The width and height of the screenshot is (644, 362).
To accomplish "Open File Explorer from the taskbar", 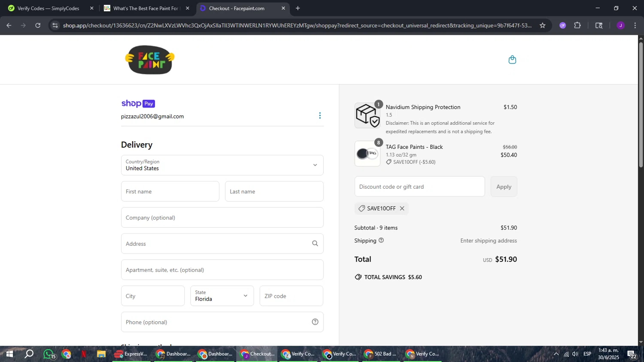I will click(101, 354).
